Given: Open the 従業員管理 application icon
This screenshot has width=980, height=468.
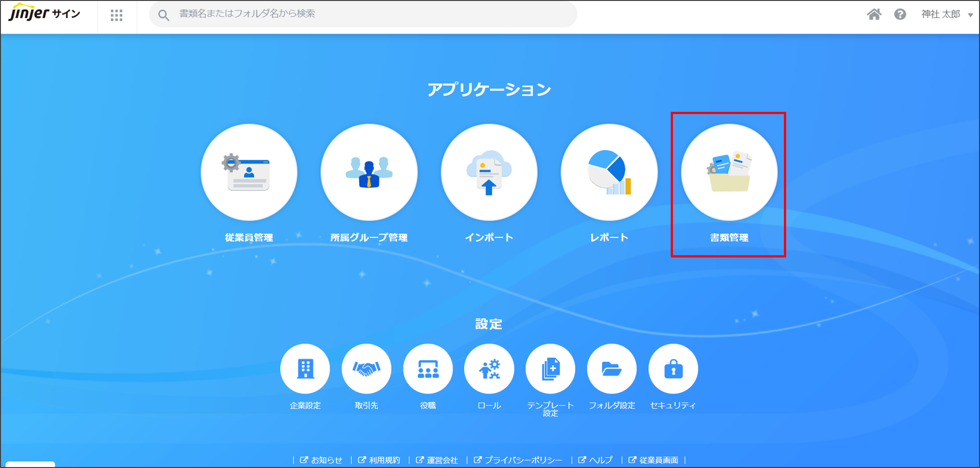Looking at the screenshot, I should click(x=249, y=172).
